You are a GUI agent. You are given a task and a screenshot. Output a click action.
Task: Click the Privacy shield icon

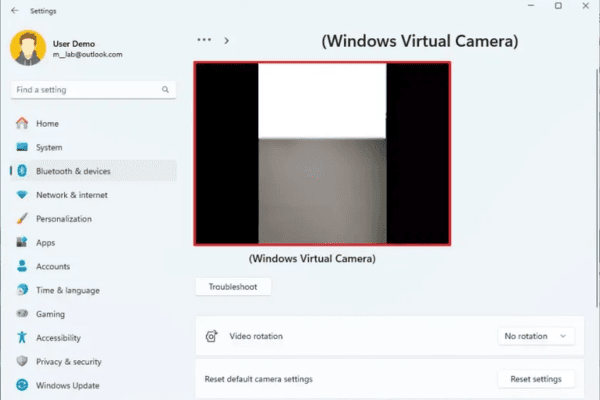pyautogui.click(x=22, y=361)
